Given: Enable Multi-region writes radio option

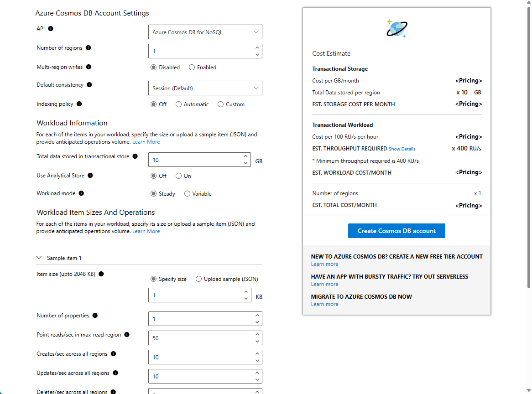Looking at the screenshot, I should point(192,67).
